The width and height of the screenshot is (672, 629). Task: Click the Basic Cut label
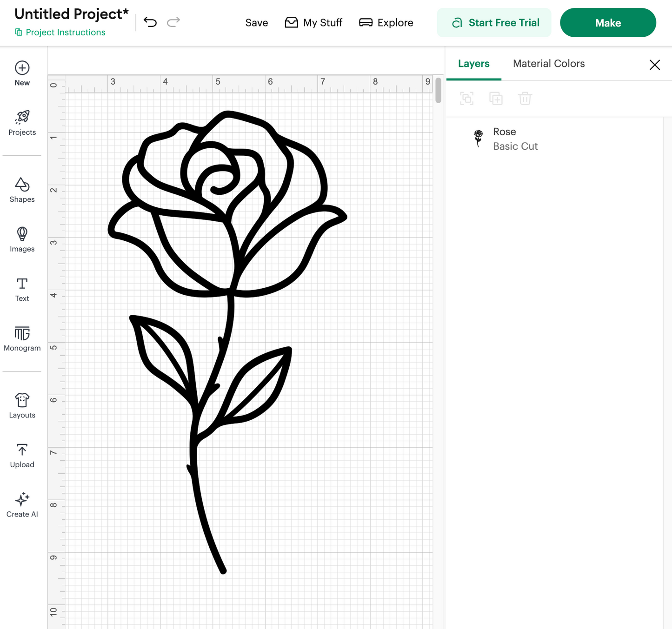[x=515, y=146]
